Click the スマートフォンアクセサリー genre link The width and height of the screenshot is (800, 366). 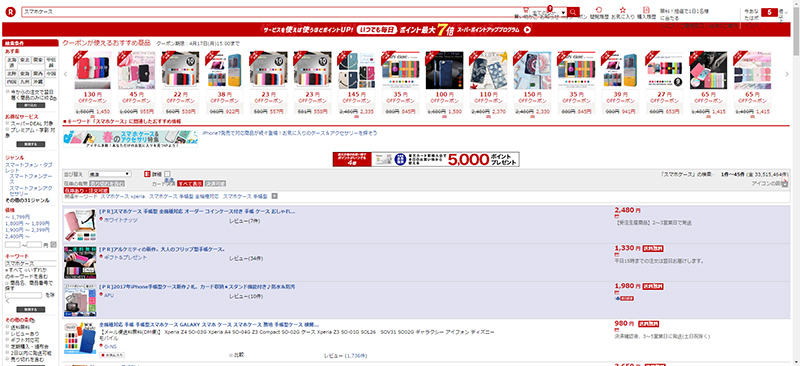[x=32, y=191]
